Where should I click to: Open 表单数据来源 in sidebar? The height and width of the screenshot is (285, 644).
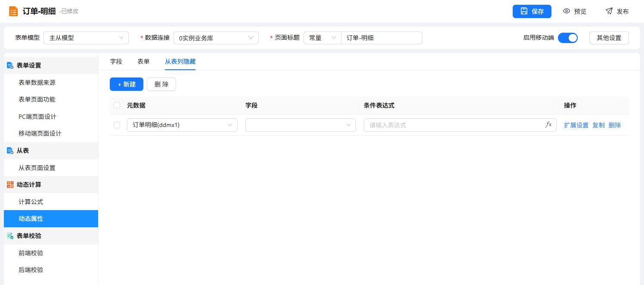[51, 83]
